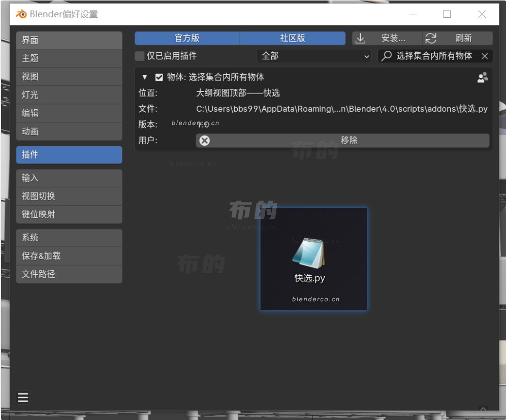
Task: Open the Viewport (视图) preferences section
Action: coord(69,77)
